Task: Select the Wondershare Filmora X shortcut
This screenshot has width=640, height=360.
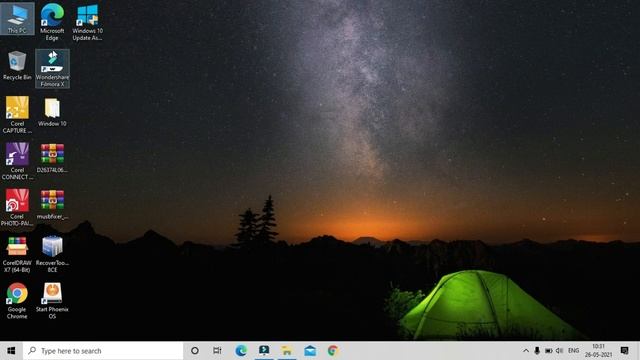Action: [x=52, y=69]
